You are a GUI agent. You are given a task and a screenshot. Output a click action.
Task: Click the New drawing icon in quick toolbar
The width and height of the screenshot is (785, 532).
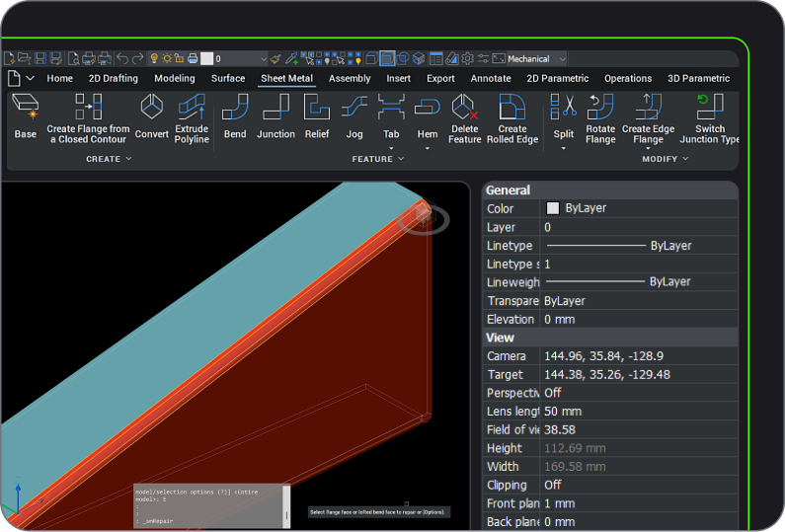(x=9, y=58)
